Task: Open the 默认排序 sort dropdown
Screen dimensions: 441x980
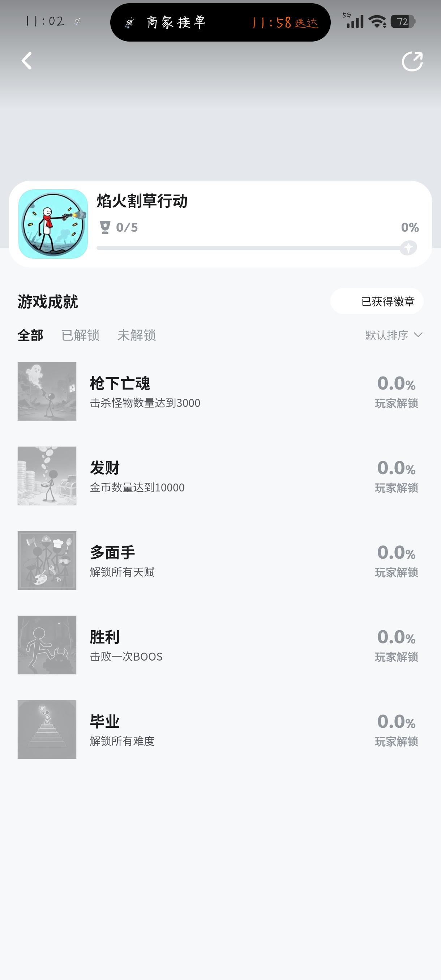Action: 386,335
